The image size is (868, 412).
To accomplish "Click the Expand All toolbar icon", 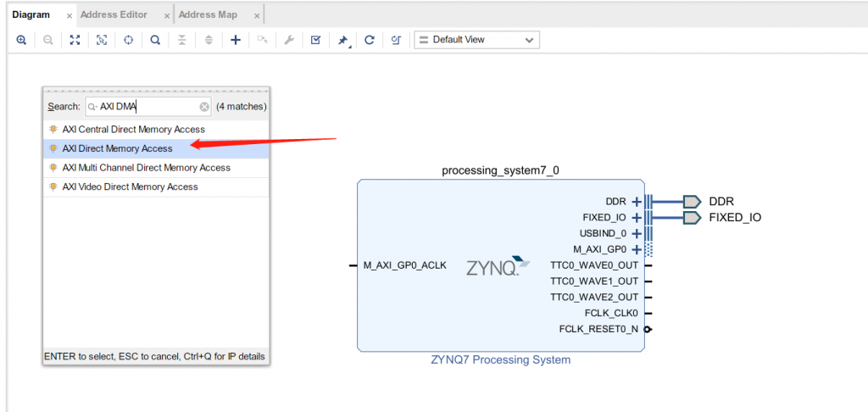I will tap(209, 40).
